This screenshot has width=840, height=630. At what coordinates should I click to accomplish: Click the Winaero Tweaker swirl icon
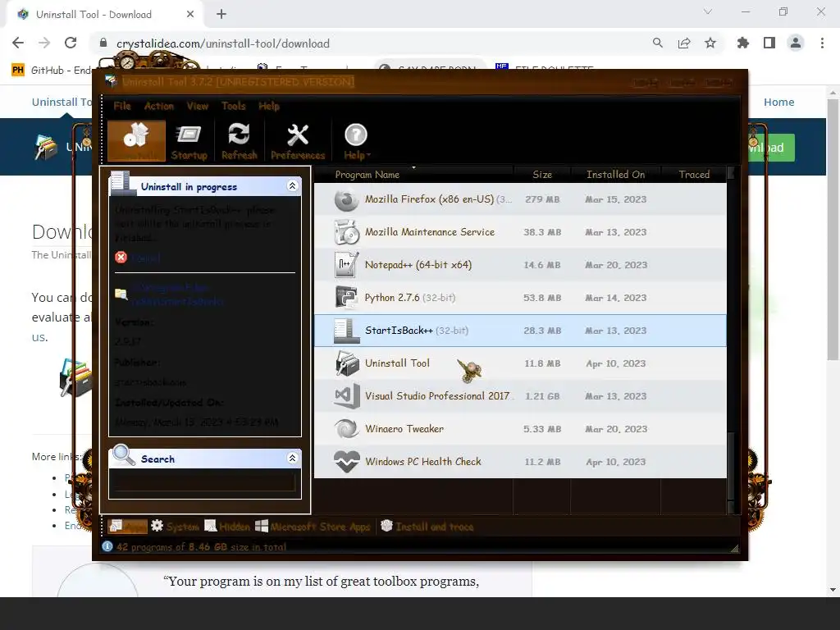click(x=346, y=429)
